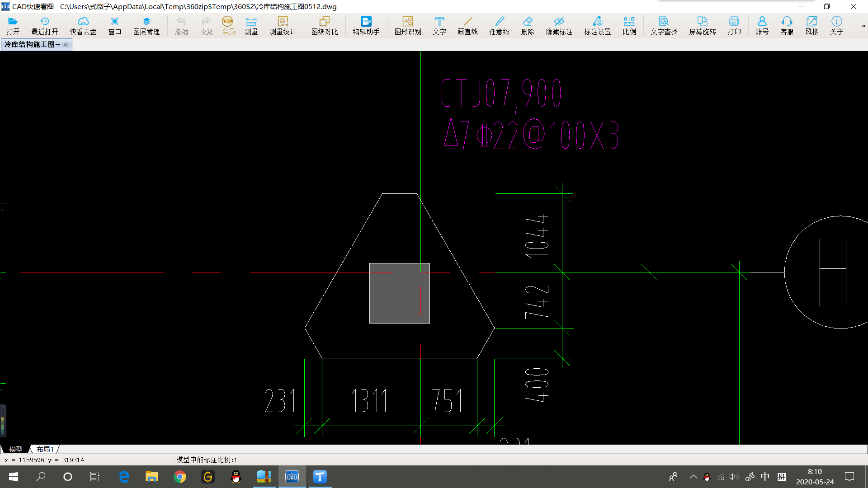Switch to CAD viewer taskbar button
The image size is (868, 488).
point(292,477)
